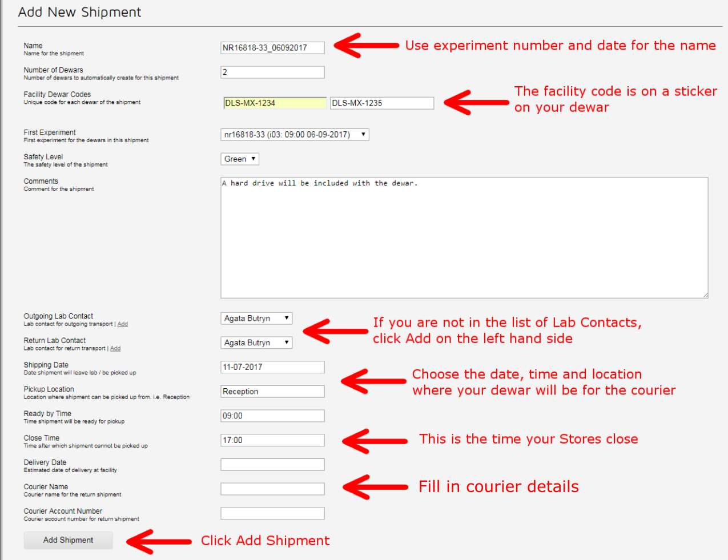Click inside the Comments text area

[x=464, y=237]
